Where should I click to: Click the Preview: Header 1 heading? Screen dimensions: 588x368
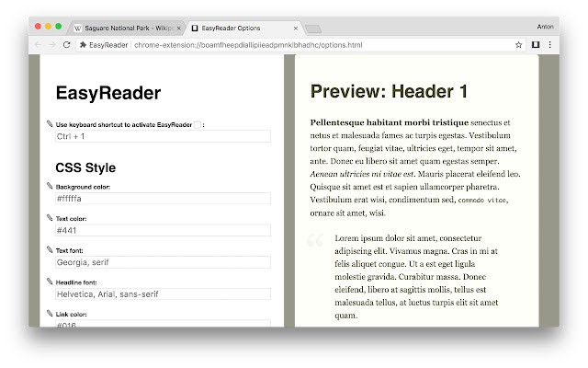tap(389, 91)
